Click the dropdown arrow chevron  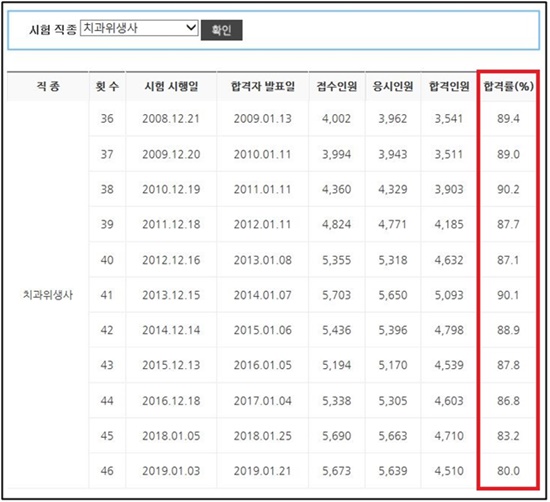click(x=191, y=27)
